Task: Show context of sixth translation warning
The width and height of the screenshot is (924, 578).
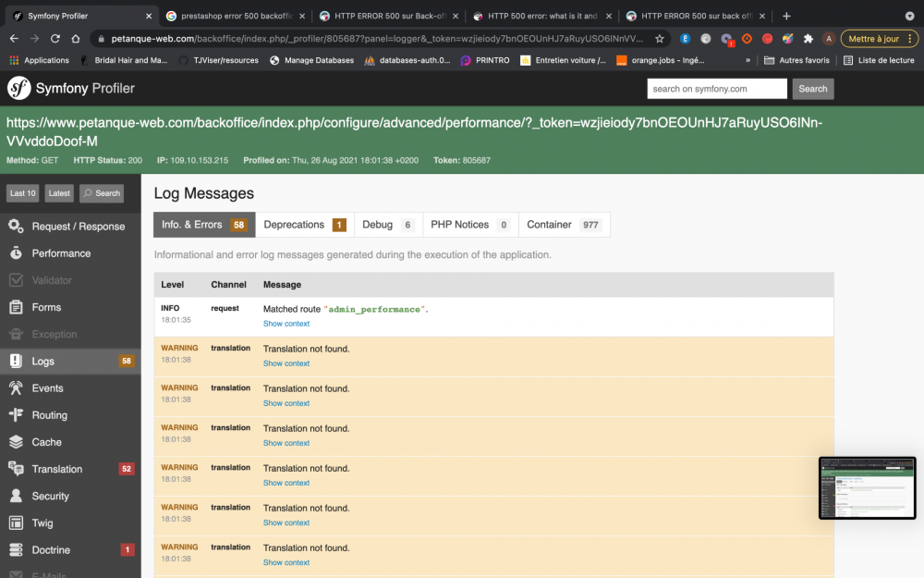Action: tap(286, 562)
